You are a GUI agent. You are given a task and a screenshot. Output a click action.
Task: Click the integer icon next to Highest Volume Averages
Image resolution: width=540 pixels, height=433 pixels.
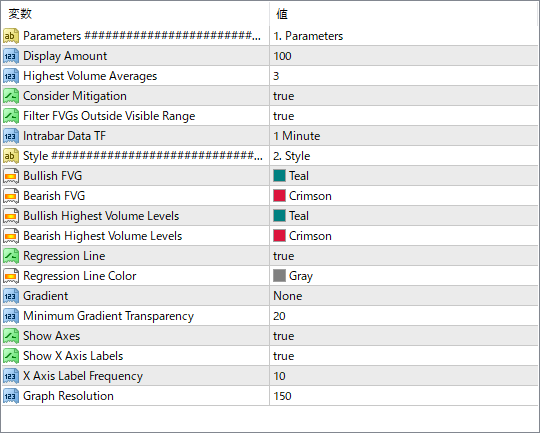11,76
